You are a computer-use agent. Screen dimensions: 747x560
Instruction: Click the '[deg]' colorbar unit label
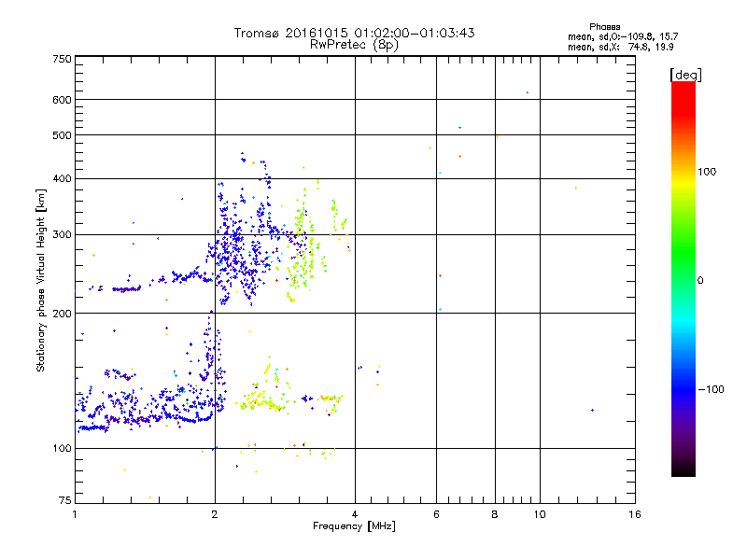[685, 75]
